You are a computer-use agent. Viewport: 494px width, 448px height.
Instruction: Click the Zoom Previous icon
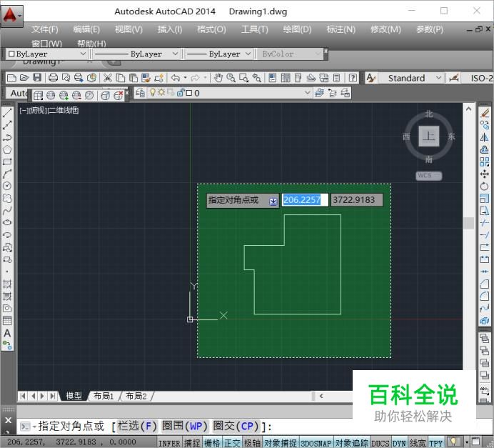click(x=256, y=78)
